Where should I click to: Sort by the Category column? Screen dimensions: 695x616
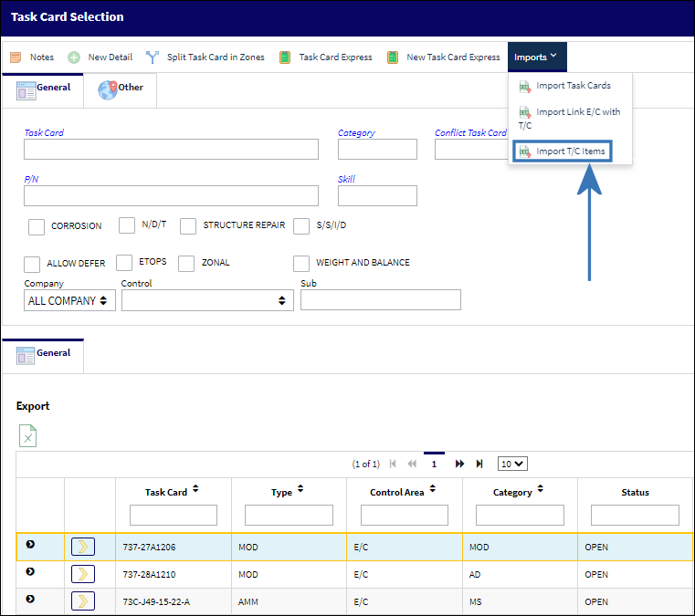541,489
